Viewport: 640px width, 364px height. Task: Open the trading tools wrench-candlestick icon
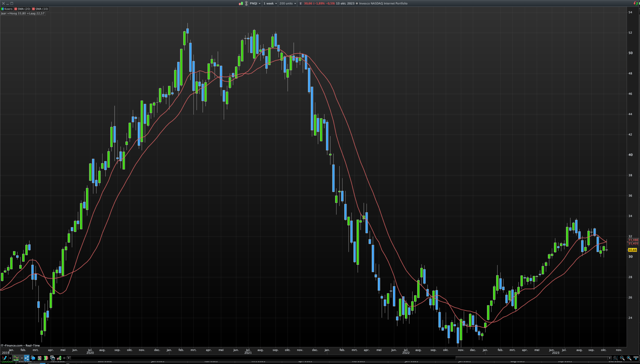[59, 358]
